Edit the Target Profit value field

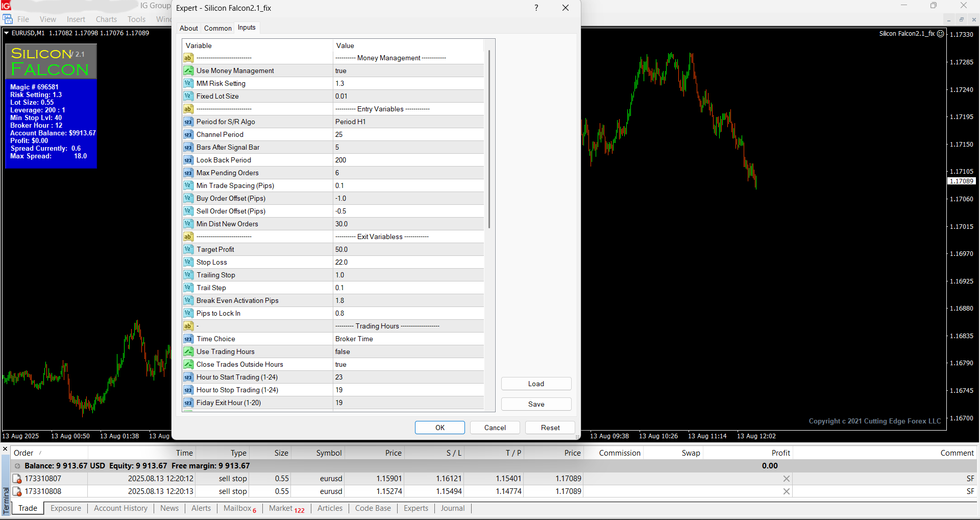point(408,249)
